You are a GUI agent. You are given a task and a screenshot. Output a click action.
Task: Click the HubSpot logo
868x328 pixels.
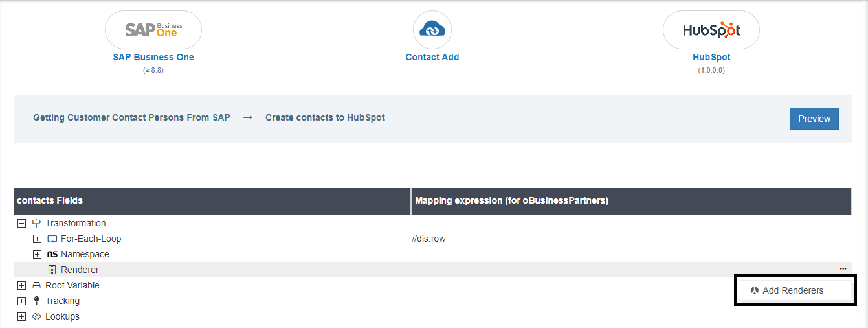pos(711,30)
